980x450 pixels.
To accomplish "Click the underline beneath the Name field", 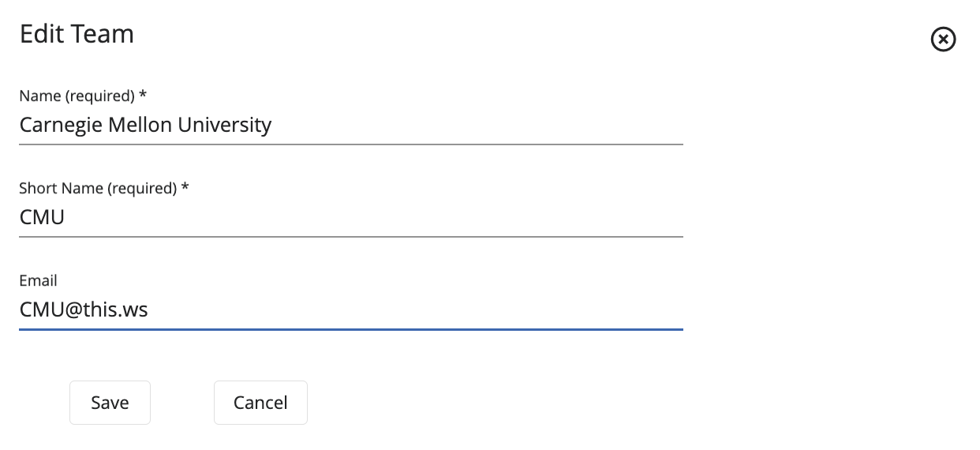I will tap(351, 144).
